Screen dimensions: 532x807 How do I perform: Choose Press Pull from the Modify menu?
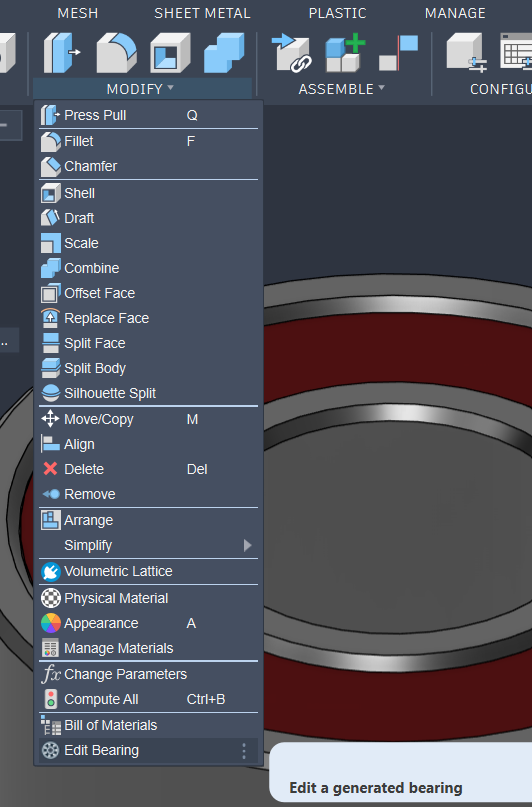(148, 115)
